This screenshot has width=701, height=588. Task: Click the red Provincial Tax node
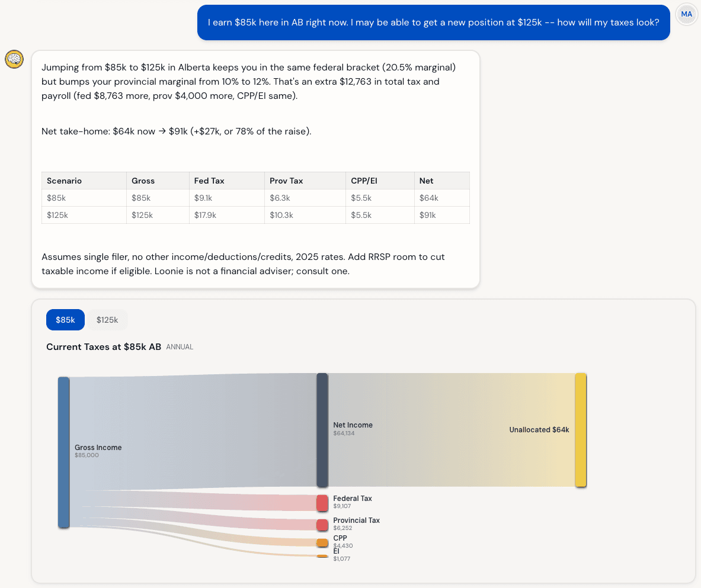point(322,525)
